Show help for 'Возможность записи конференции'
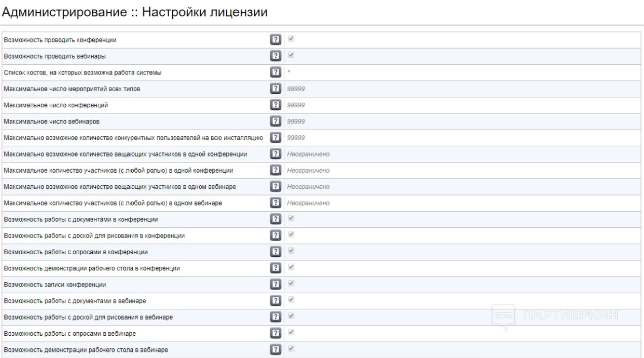 (x=276, y=284)
